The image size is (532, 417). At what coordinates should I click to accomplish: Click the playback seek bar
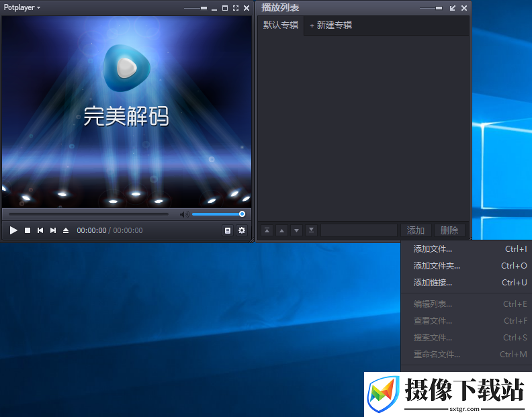89,214
